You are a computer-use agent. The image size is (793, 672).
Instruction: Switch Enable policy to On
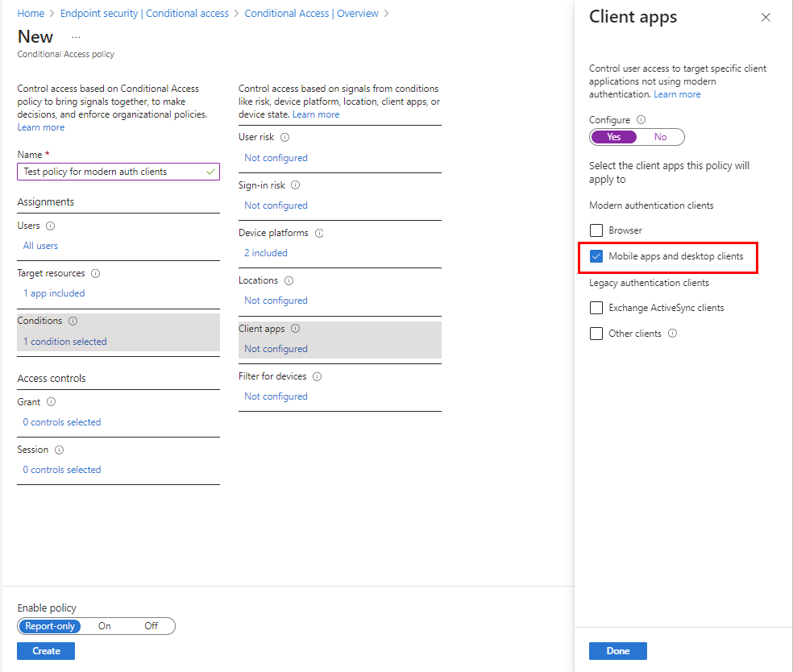[104, 626]
